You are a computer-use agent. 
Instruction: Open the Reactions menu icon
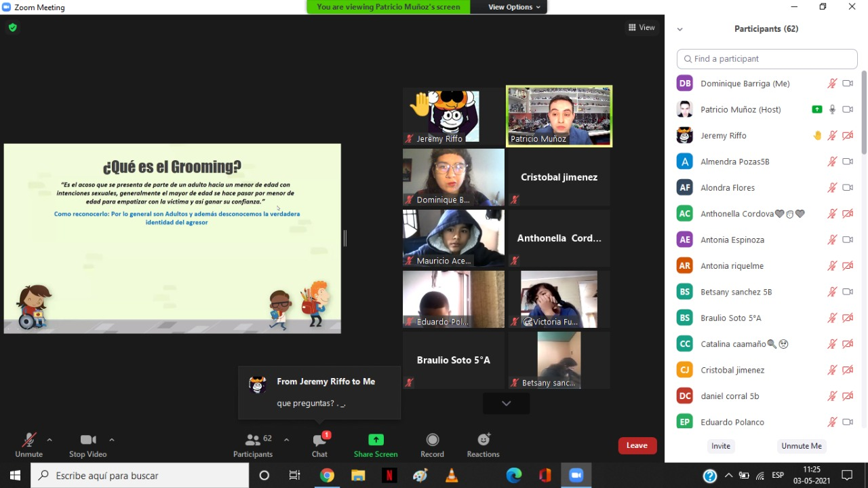tap(483, 440)
